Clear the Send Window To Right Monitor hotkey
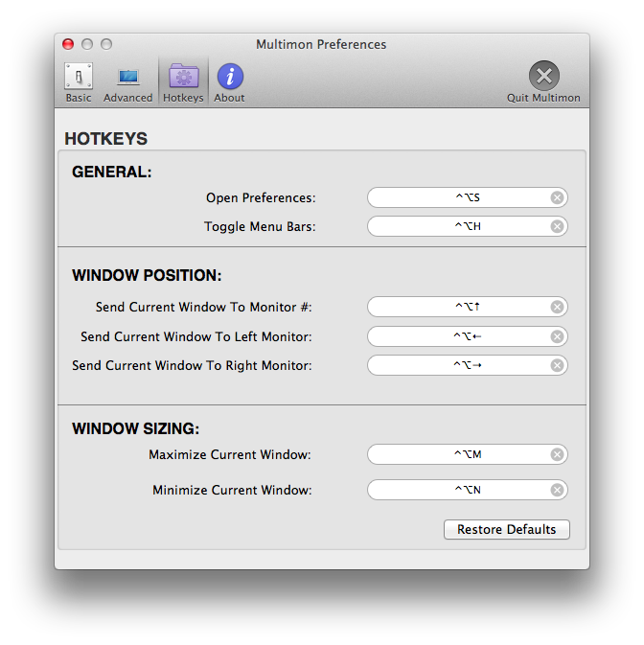This screenshot has height=645, width=644. coord(557,365)
